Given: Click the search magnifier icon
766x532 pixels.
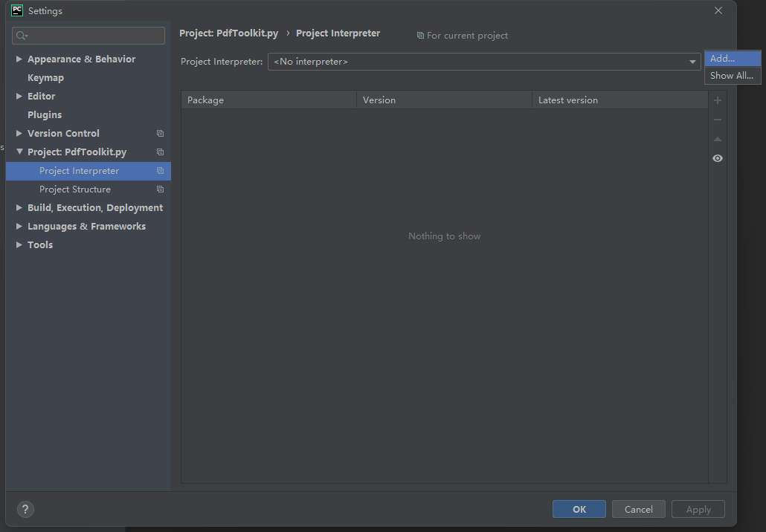Looking at the screenshot, I should point(22,36).
